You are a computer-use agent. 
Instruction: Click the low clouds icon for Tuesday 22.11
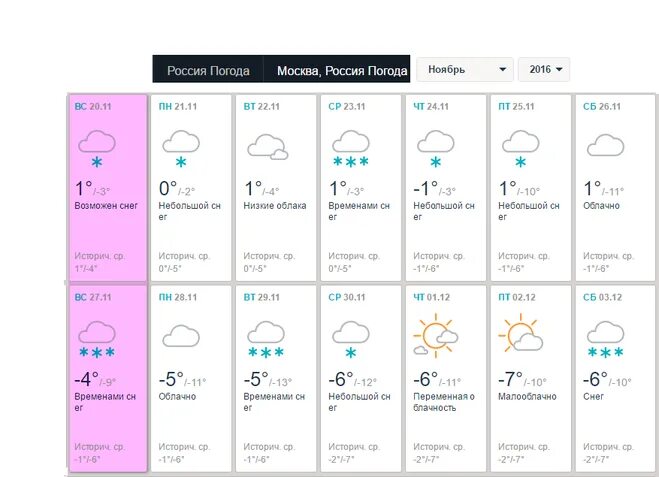[268, 147]
